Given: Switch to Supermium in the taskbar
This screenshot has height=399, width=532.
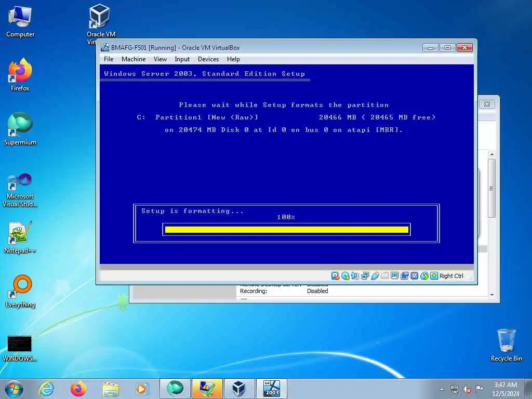Looking at the screenshot, I should click(175, 389).
